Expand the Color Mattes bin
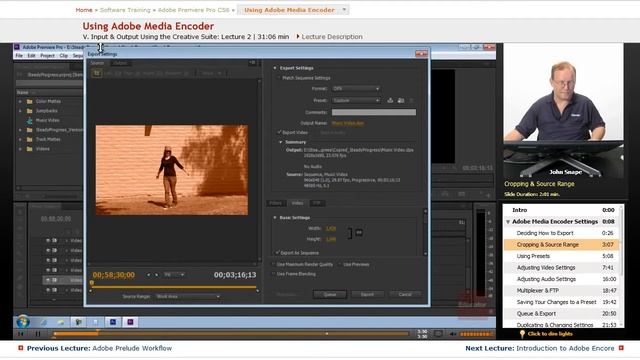Viewport: 640px width, 360px height. point(20,101)
